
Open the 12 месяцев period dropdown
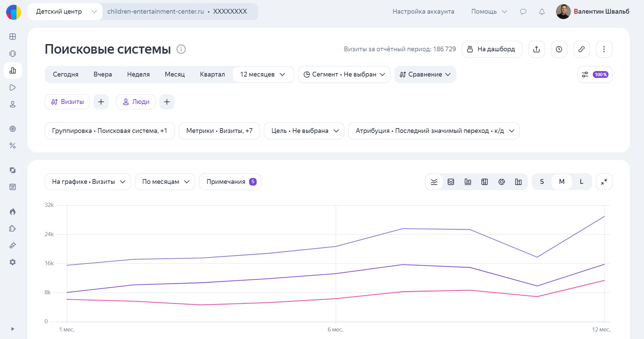click(x=263, y=74)
